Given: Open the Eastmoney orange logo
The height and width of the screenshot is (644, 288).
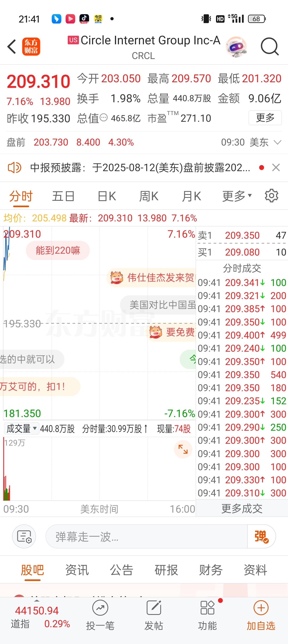Looking at the screenshot, I should (x=31, y=46).
